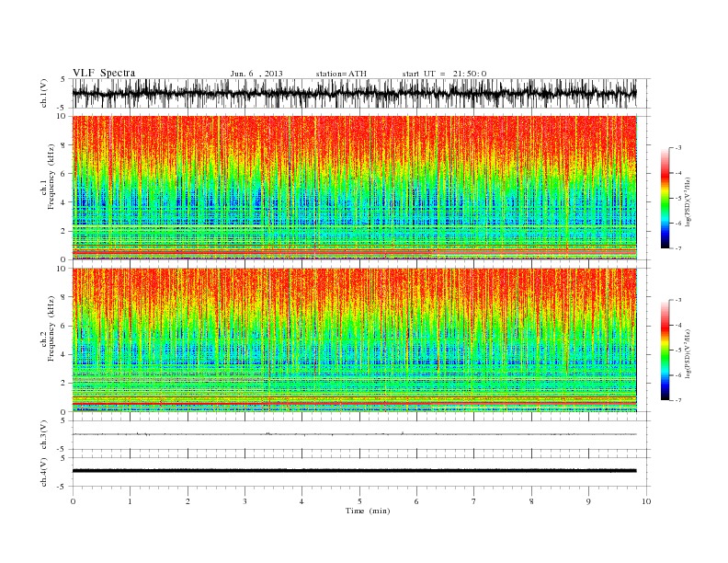This screenshot has height=563, width=728.
Task: Click the ch.2 spectrogram panel
Action: 354,340
